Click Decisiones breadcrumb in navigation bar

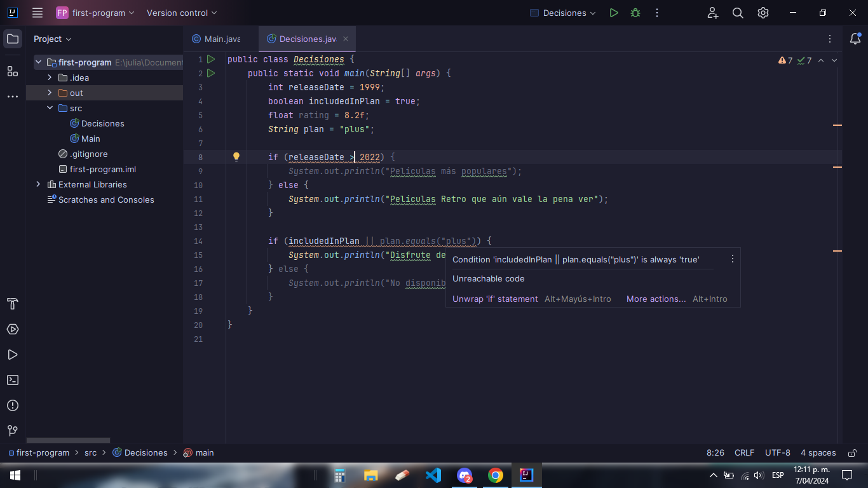point(140,453)
